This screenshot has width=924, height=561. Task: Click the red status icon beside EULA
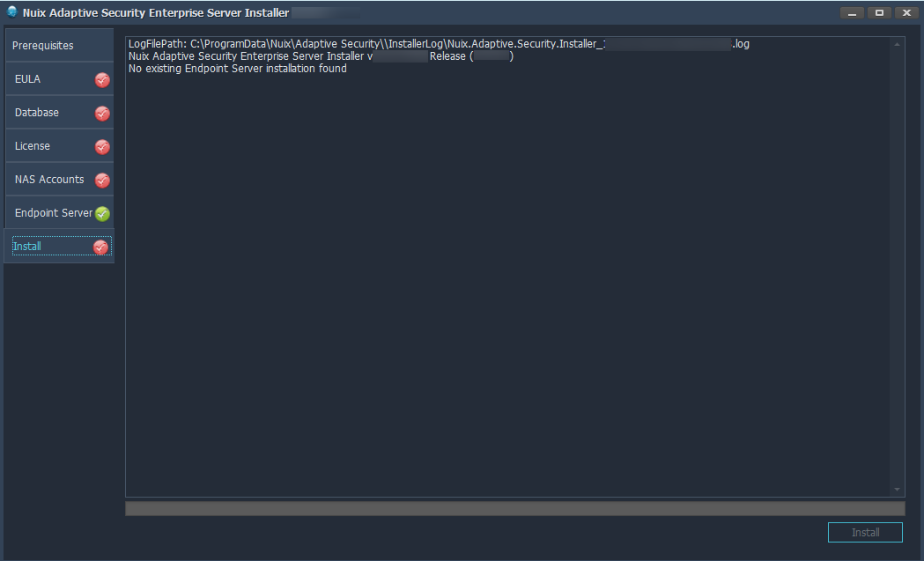(x=102, y=79)
